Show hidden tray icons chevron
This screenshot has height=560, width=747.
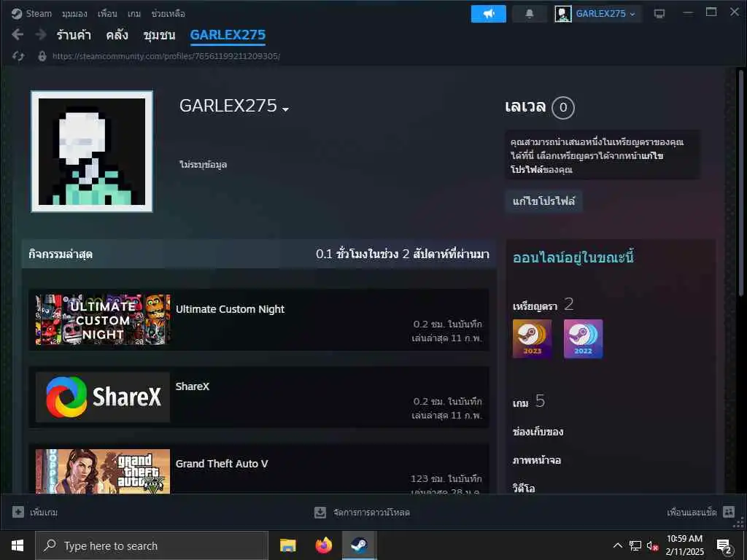617,545
